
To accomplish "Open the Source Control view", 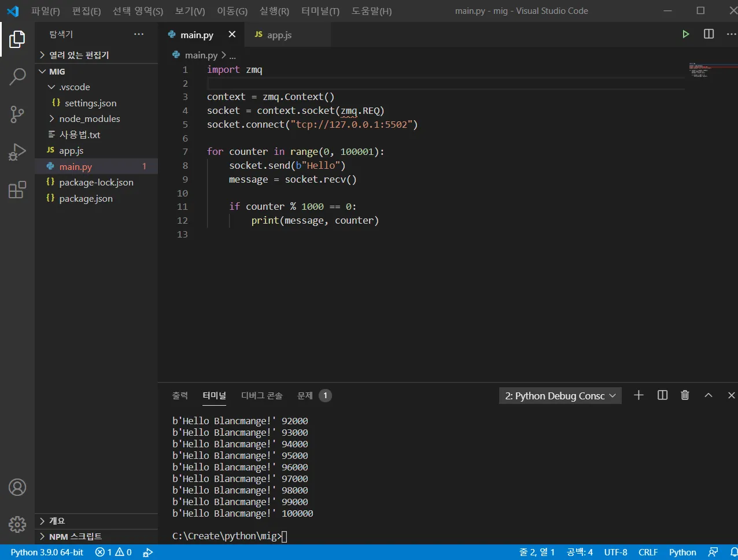I will [x=17, y=114].
